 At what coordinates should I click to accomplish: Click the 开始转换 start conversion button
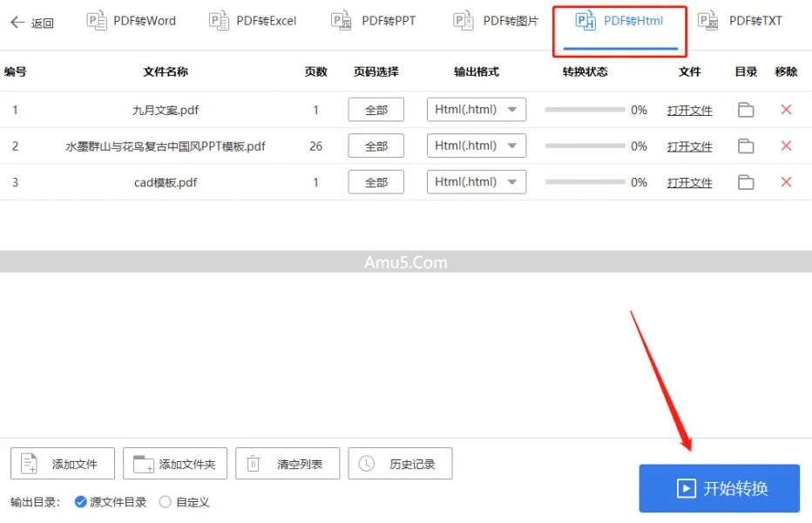point(719,488)
